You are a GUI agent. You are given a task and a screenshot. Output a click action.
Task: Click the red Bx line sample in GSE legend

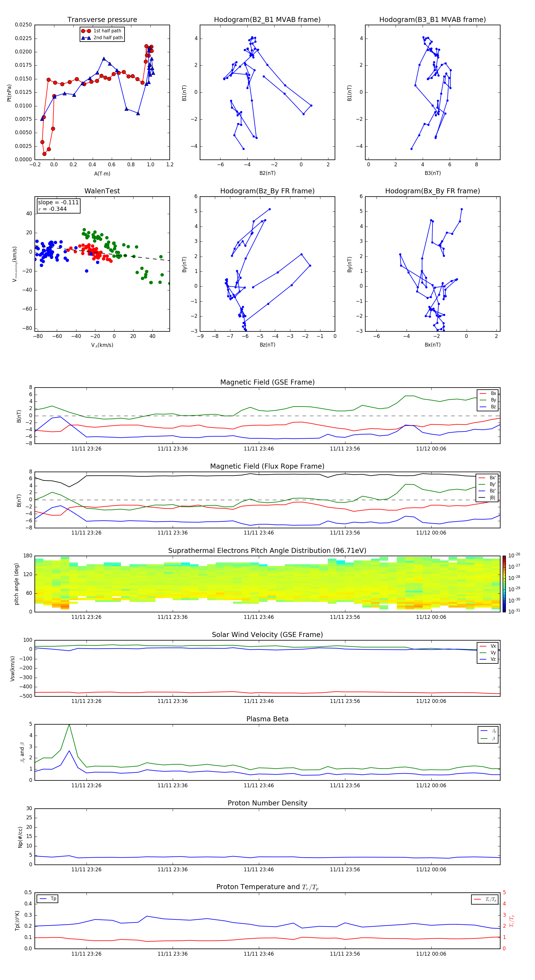[483, 393]
